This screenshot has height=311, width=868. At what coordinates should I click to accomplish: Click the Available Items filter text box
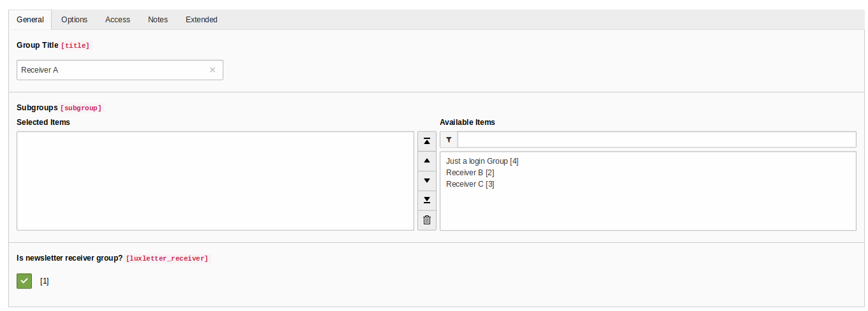(x=657, y=140)
